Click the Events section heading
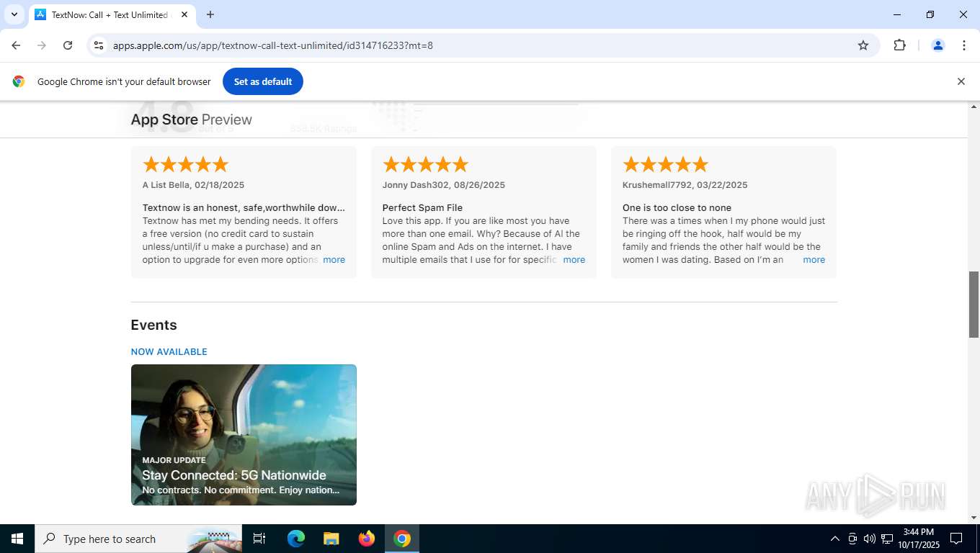This screenshot has width=980, height=553. (x=153, y=325)
